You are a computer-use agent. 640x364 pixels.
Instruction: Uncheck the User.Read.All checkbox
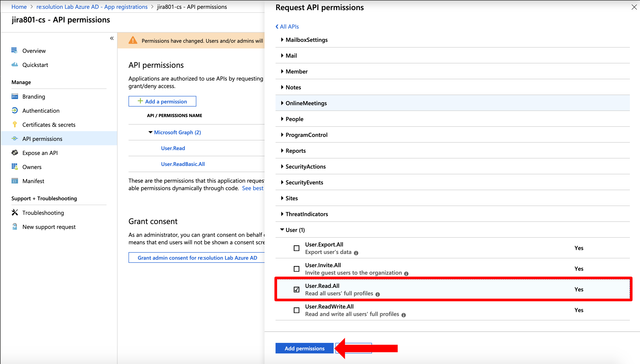[x=296, y=289]
